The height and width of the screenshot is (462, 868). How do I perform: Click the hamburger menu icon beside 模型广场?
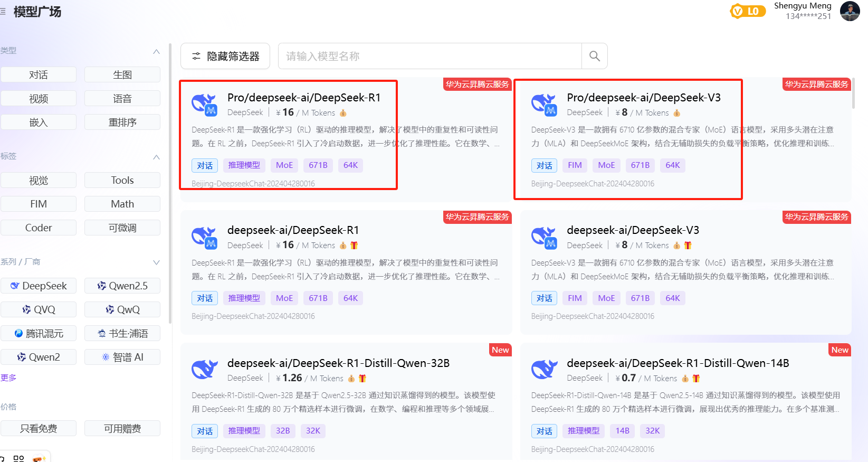coord(3,11)
